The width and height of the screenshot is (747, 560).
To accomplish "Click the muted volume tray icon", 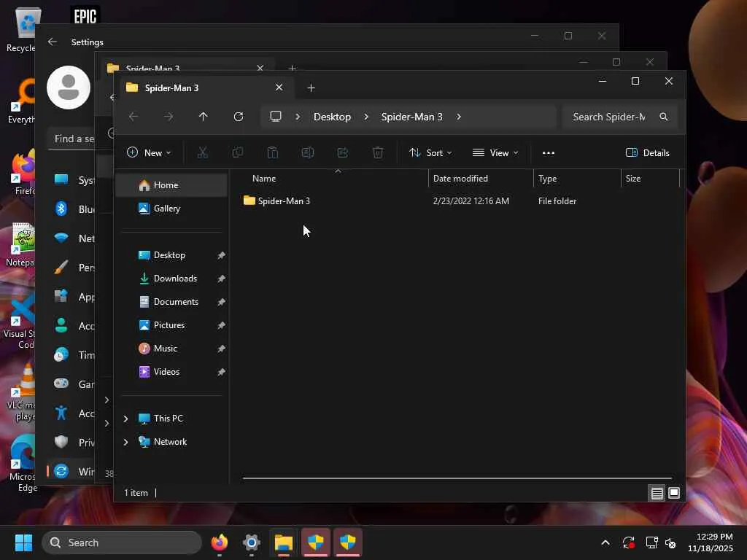I will (x=670, y=542).
